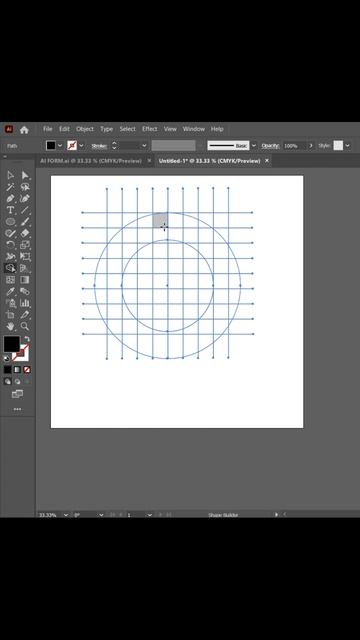Select the Eraser tool
Viewport: 360px width, 640px height.
25,233
